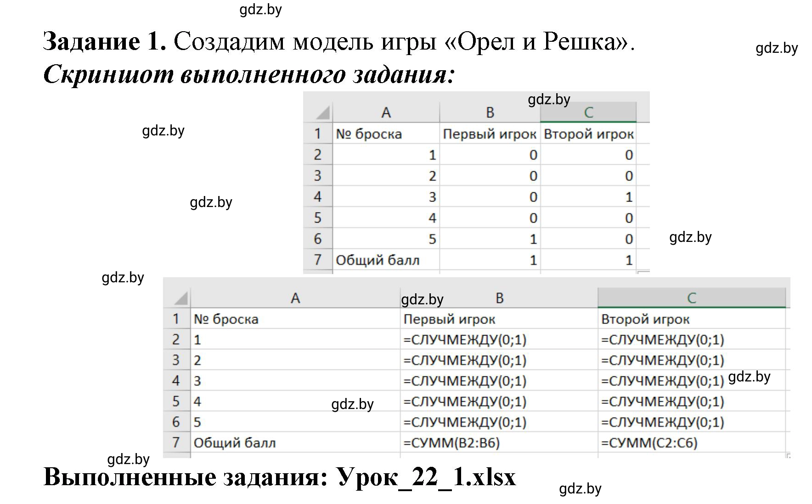This screenshot has height=504, width=812.
Task: Select cell C4 showing 1 in the upper table
Action: [588, 196]
